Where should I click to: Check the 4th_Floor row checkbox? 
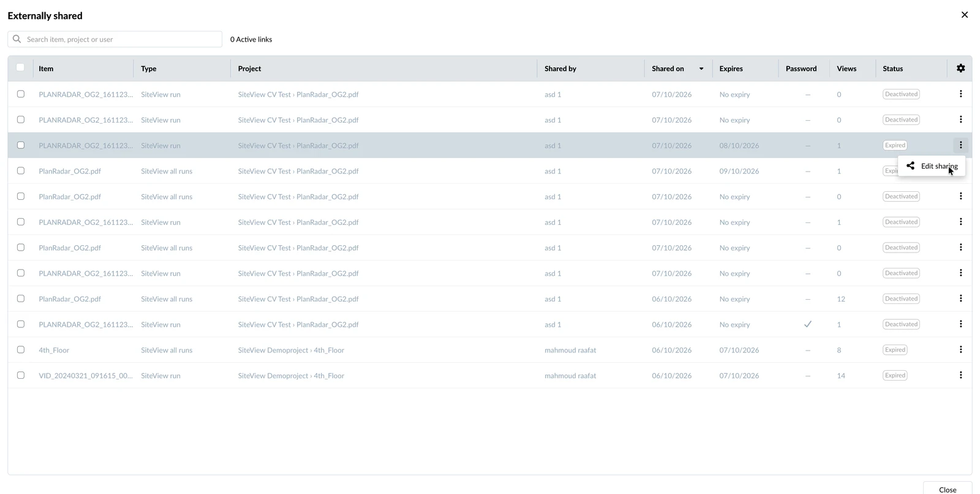pyautogui.click(x=21, y=349)
